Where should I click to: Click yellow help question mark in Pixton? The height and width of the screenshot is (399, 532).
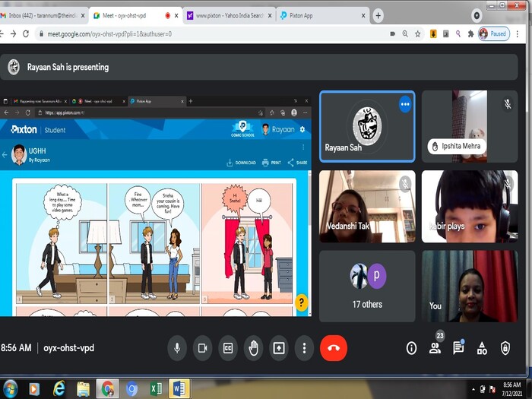(x=301, y=302)
